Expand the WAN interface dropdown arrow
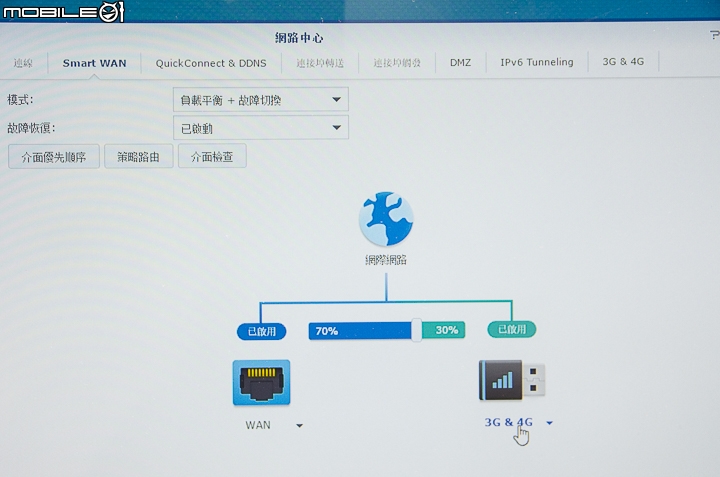This screenshot has height=477, width=720. coord(299,426)
